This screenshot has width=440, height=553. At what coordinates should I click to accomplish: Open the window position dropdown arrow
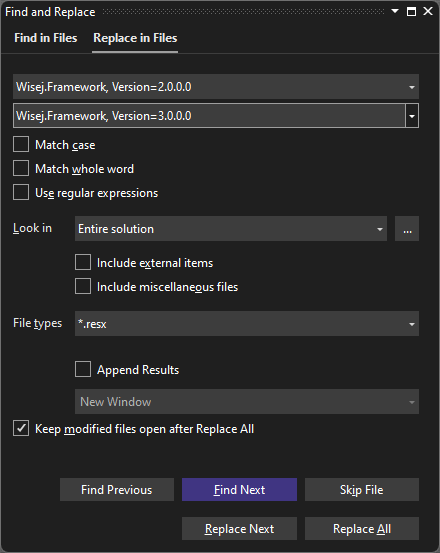[395, 11]
